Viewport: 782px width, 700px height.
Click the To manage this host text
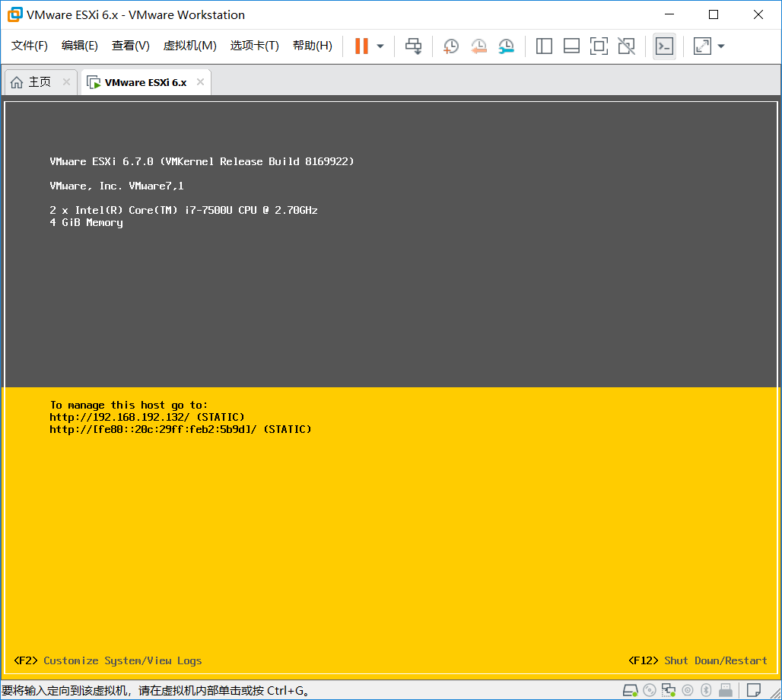point(129,405)
